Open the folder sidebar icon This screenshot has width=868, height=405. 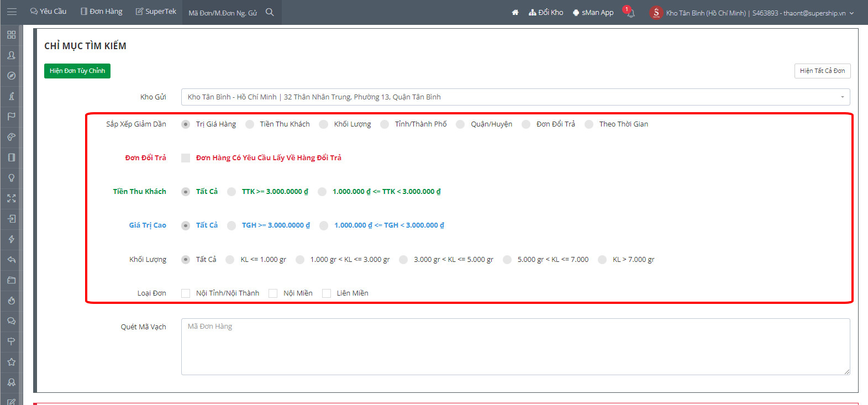11,280
